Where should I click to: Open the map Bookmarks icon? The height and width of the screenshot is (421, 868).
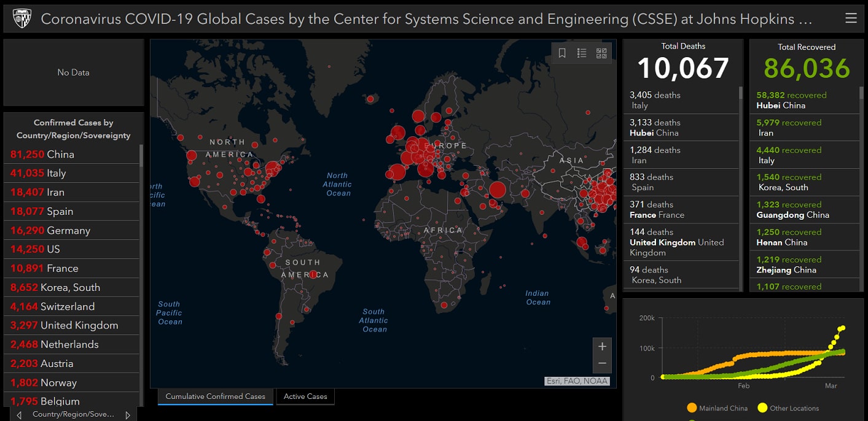click(562, 53)
